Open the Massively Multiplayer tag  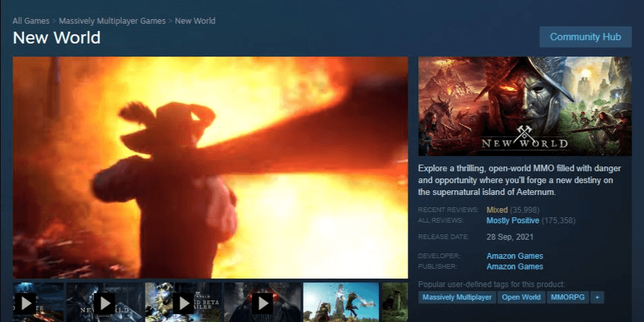(x=457, y=298)
